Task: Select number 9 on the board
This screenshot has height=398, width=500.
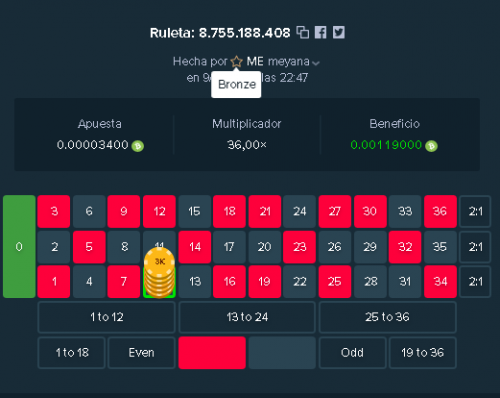Action: point(124,211)
